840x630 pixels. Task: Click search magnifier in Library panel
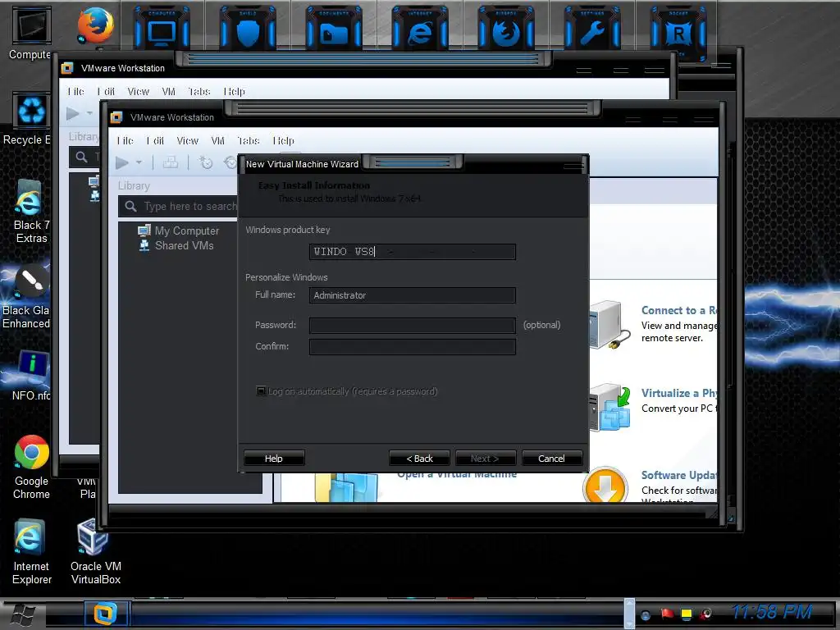[x=130, y=206]
